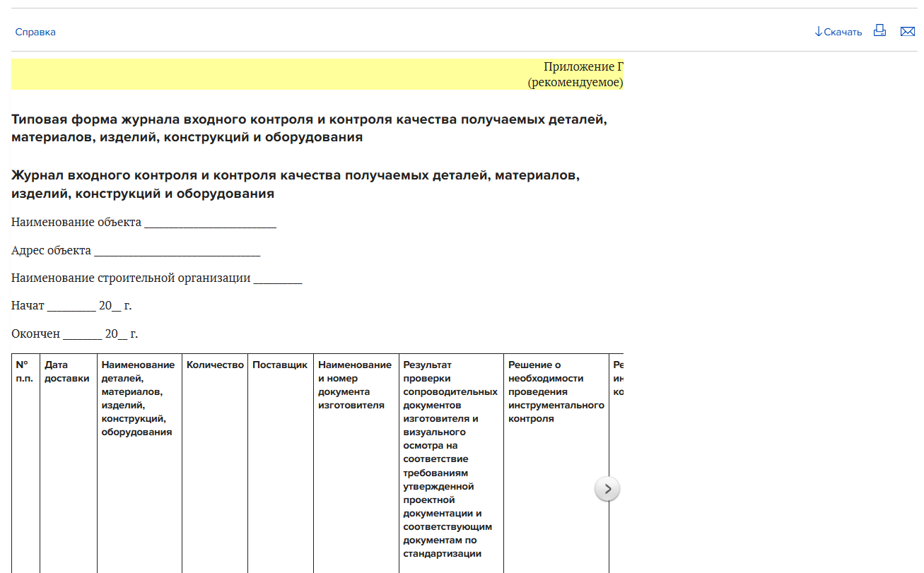Select the № п.п. column header

tap(24, 372)
